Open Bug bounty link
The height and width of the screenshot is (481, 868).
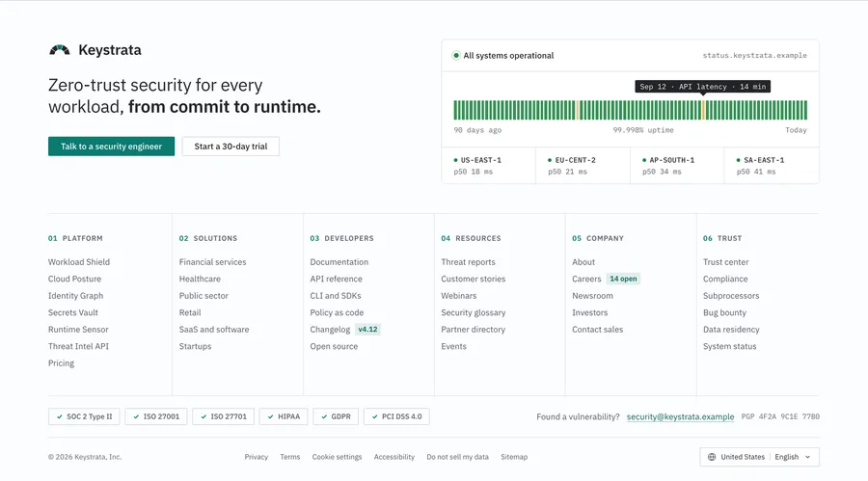tap(724, 312)
